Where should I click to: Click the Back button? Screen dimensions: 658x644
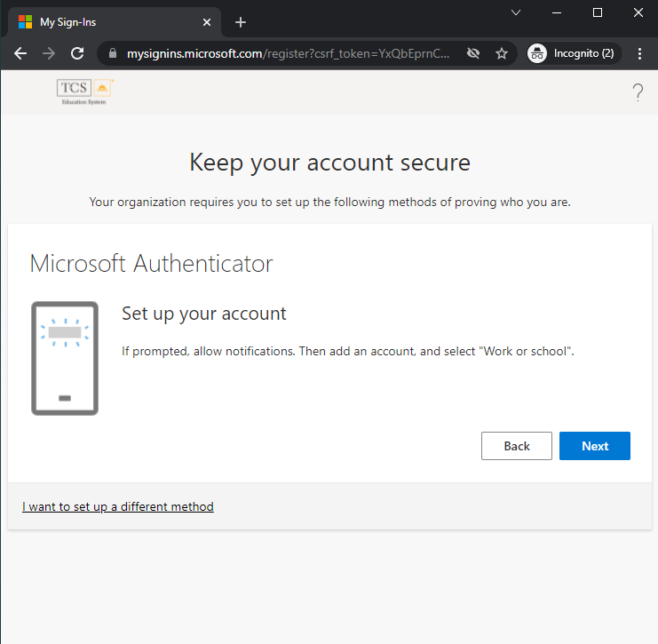pos(517,446)
